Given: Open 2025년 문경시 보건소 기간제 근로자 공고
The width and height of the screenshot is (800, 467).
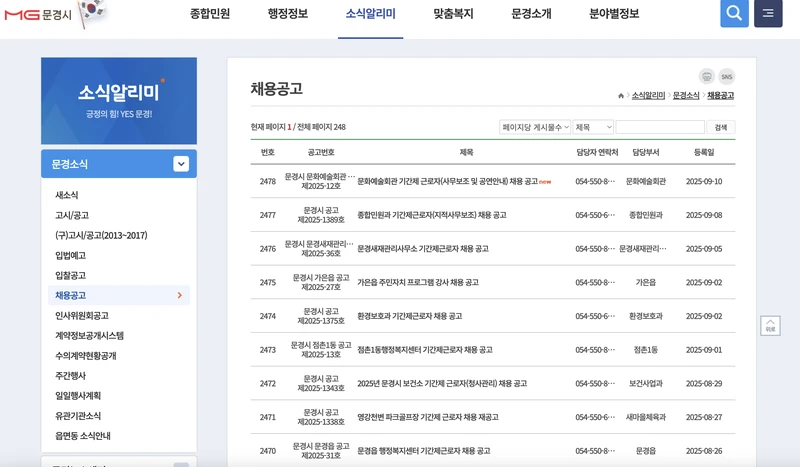Looking at the screenshot, I should 442,383.
